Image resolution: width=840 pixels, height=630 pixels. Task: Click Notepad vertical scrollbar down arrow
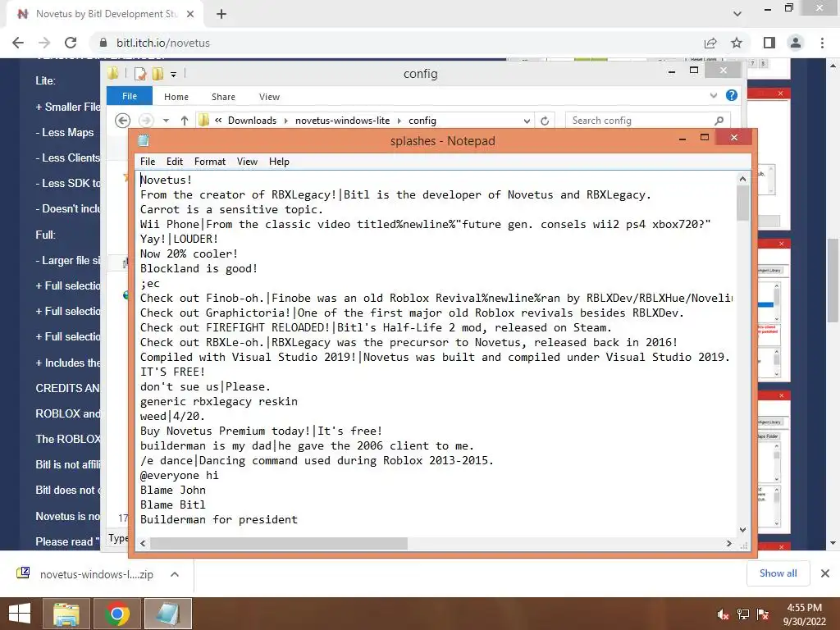click(742, 530)
